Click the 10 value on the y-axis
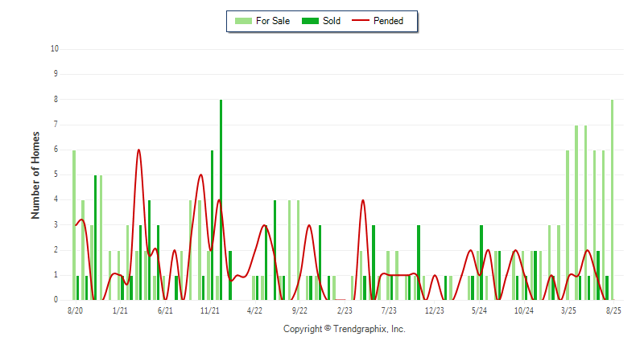The image size is (644, 349). pyautogui.click(x=55, y=49)
